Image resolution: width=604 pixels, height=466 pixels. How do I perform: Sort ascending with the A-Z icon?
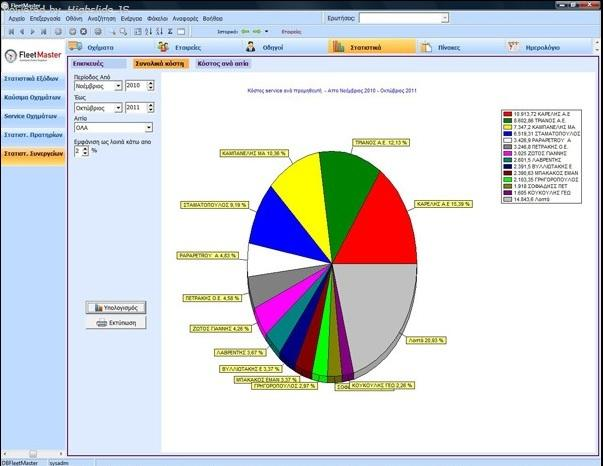(149, 32)
